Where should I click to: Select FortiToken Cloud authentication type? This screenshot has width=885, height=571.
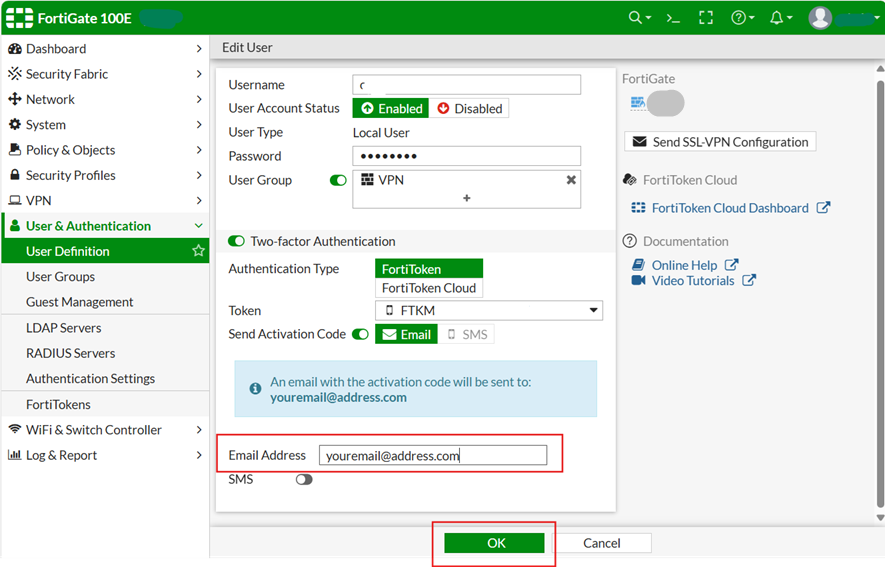[x=429, y=288]
